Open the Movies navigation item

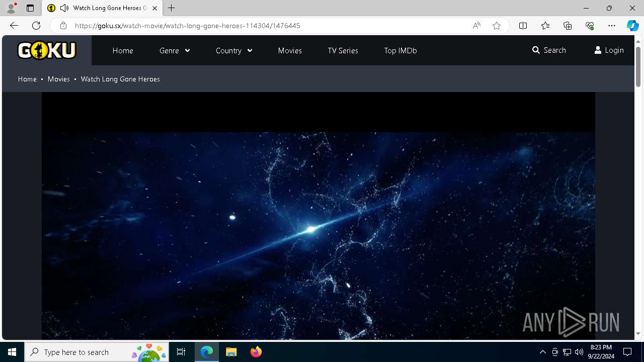290,50
